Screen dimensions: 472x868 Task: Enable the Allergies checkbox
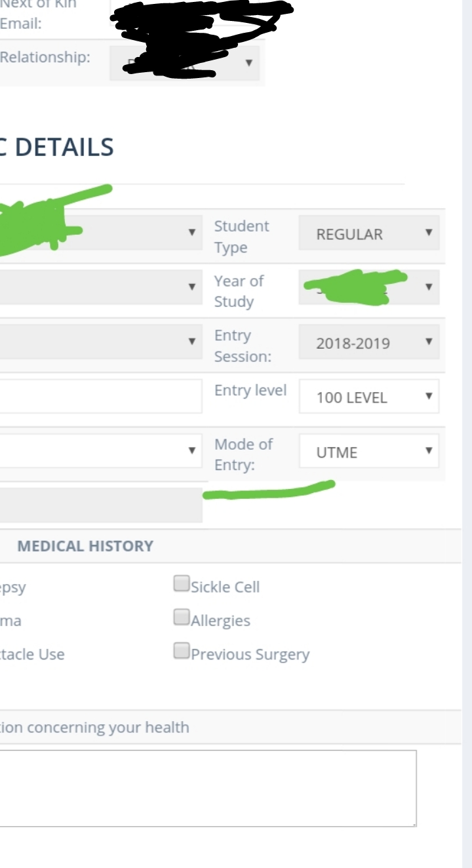(x=181, y=617)
